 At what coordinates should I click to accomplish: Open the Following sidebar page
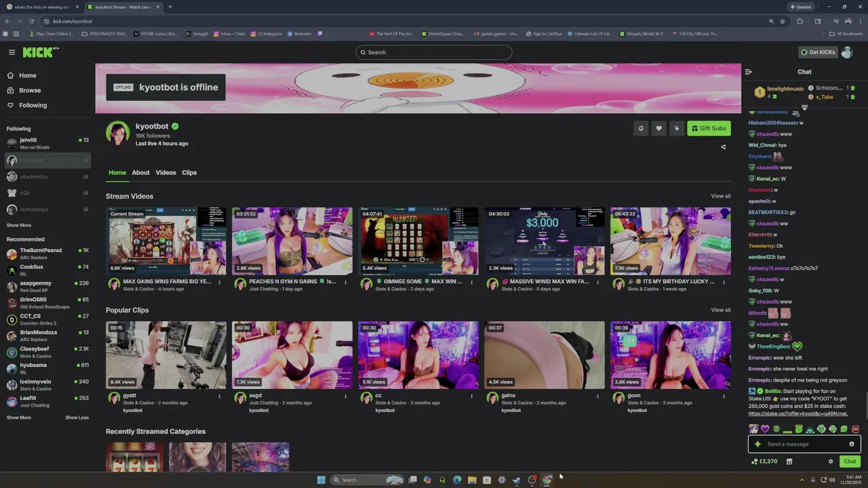click(27, 105)
